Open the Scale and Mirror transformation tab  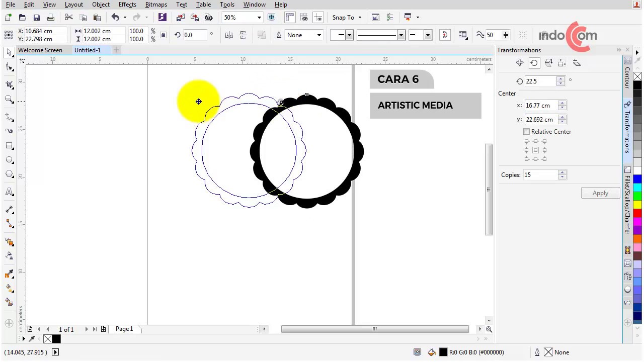pos(548,63)
